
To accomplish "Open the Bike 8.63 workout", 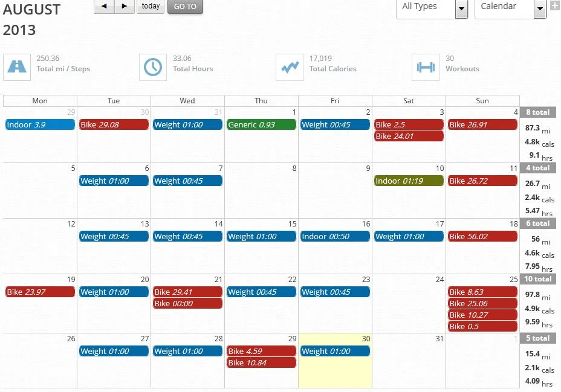I will point(482,292).
